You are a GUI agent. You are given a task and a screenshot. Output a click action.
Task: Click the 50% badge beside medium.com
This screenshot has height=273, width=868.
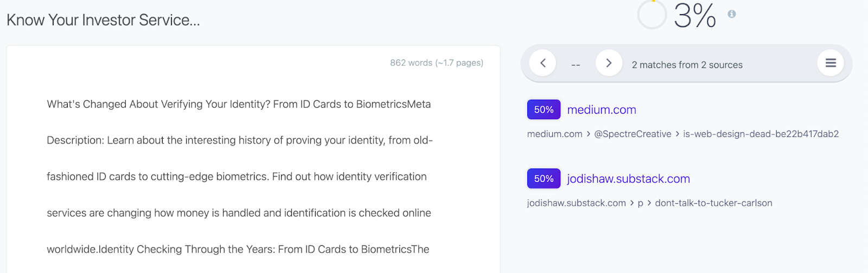coord(544,110)
